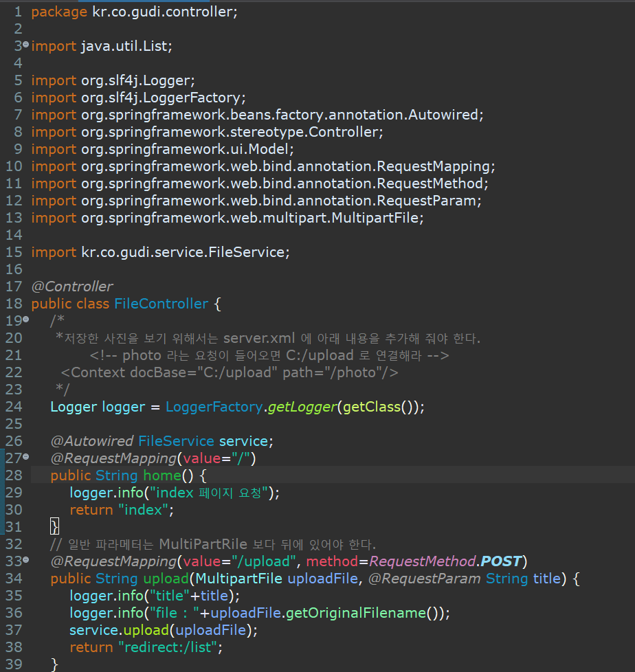This screenshot has height=672, width=635.
Task: Click line number 34 in the gutter
Action: 14,579
